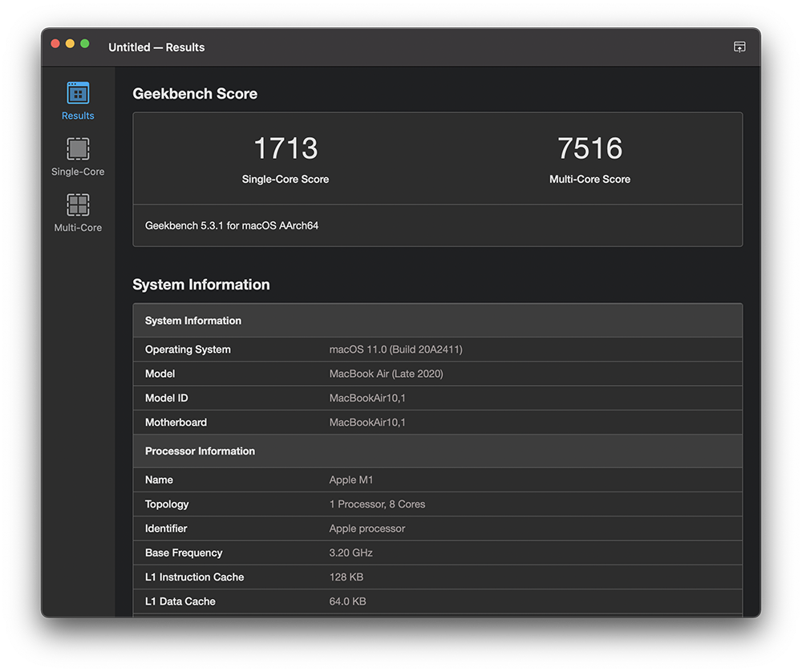Click the 'Topology' row label
The image size is (802, 672).
click(167, 504)
